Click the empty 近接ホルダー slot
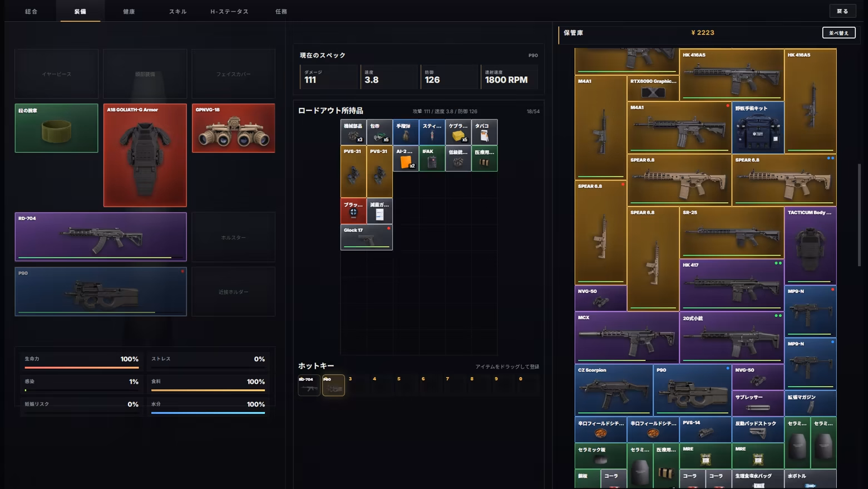 [234, 292]
